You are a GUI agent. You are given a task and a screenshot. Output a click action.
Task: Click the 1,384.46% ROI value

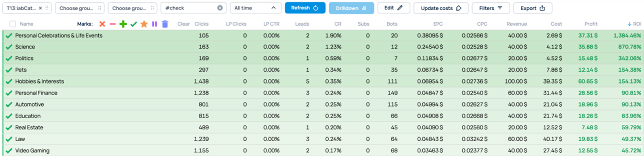click(627, 36)
